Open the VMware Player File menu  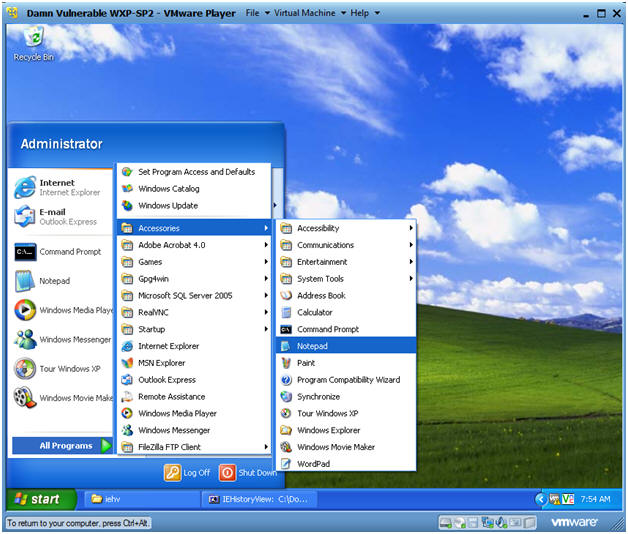[257, 13]
